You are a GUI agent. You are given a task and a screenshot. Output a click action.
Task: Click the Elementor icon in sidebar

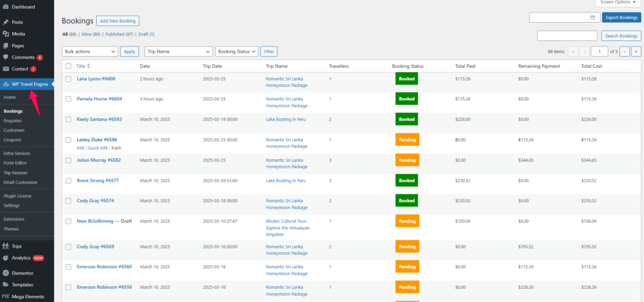click(x=6, y=273)
